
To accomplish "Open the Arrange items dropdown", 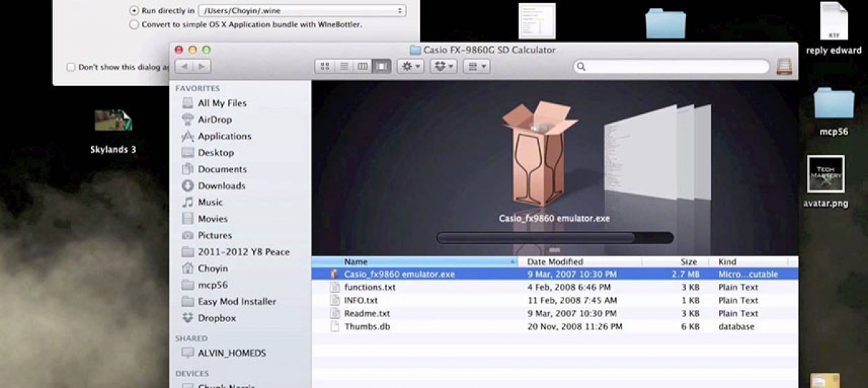I will click(476, 66).
